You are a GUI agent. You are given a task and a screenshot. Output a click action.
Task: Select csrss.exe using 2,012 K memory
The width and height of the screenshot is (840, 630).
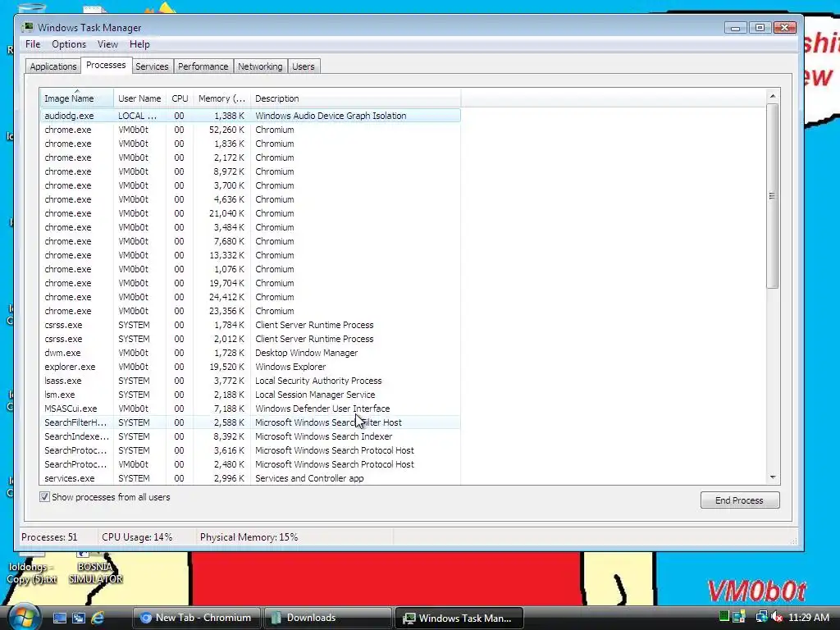[x=250, y=339]
